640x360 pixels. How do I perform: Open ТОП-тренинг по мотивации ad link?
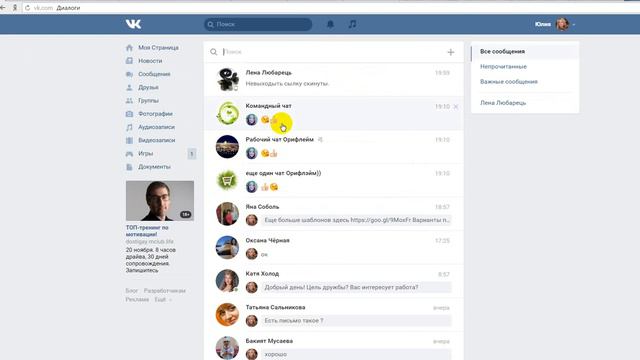(147, 231)
